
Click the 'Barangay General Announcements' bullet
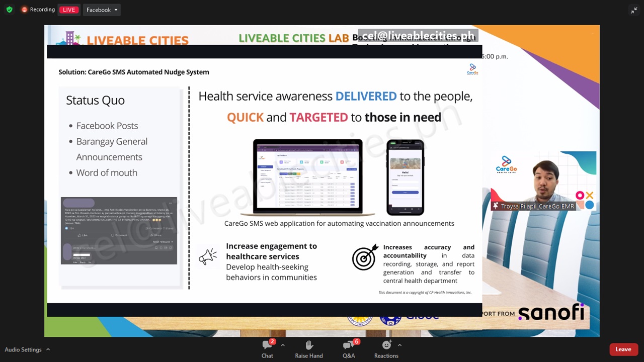tap(112, 149)
